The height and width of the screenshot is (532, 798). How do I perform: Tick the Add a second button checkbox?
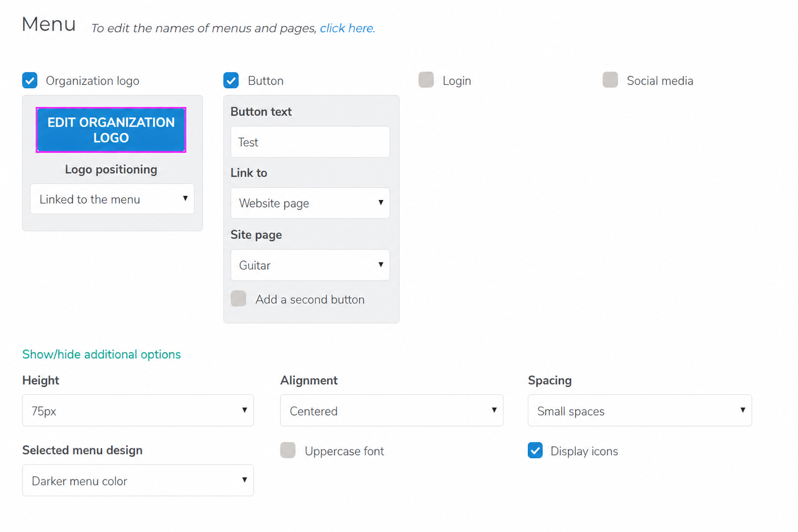238,299
